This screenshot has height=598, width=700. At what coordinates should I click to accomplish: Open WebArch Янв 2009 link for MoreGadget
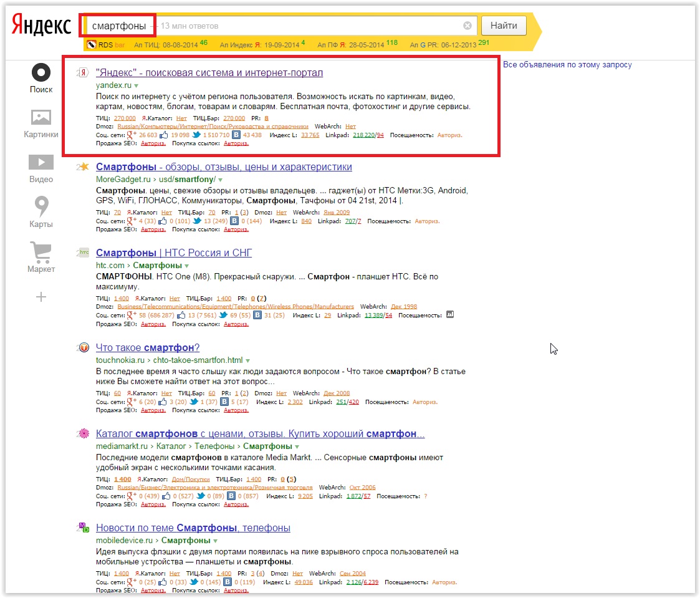337,213
